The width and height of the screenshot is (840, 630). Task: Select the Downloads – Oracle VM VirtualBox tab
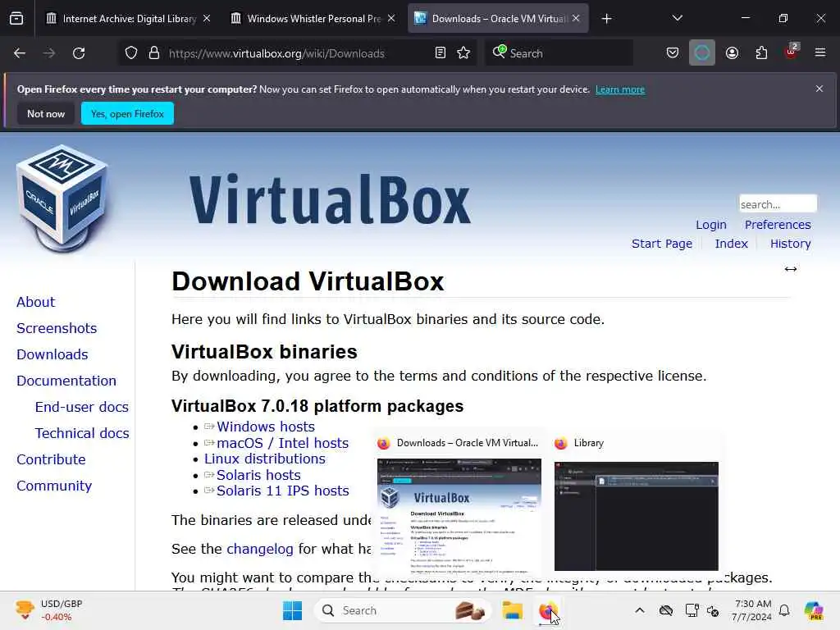point(498,19)
